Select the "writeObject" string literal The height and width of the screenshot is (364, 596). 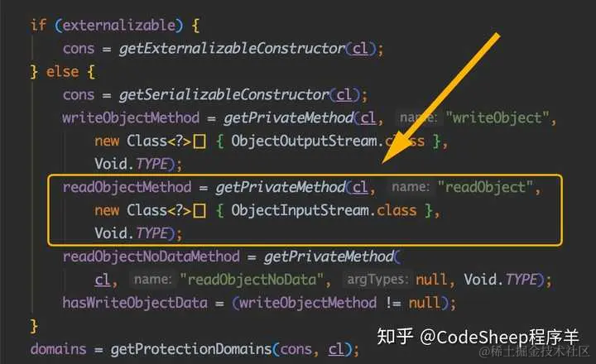497,118
